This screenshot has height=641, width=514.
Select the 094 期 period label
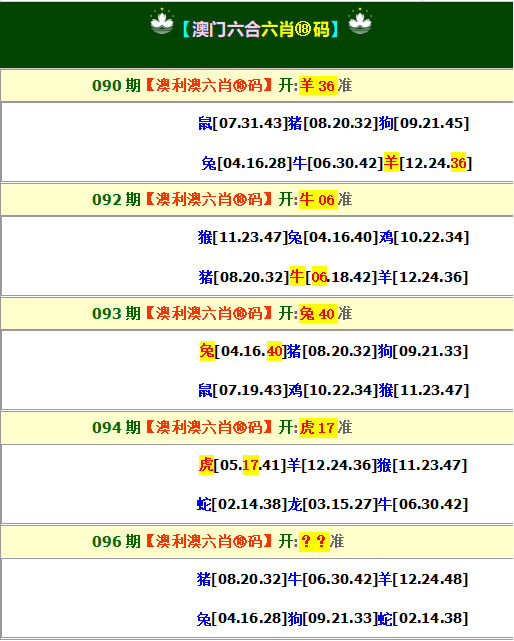[x=117, y=428]
